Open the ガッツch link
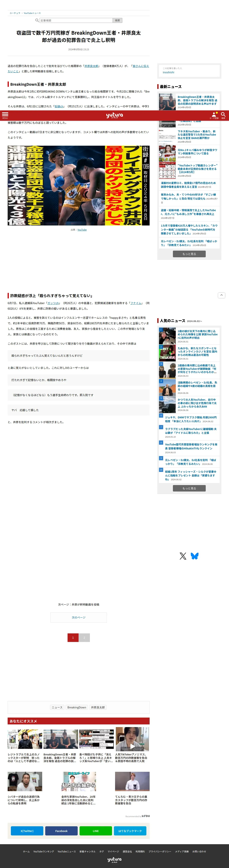The height and width of the screenshot is (868, 229). pyautogui.click(x=53, y=303)
